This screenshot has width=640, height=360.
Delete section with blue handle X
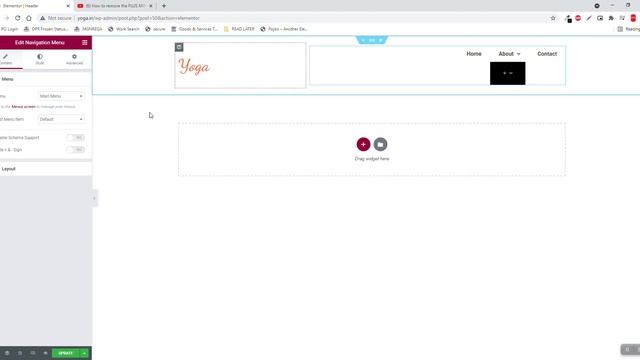pos(381,40)
